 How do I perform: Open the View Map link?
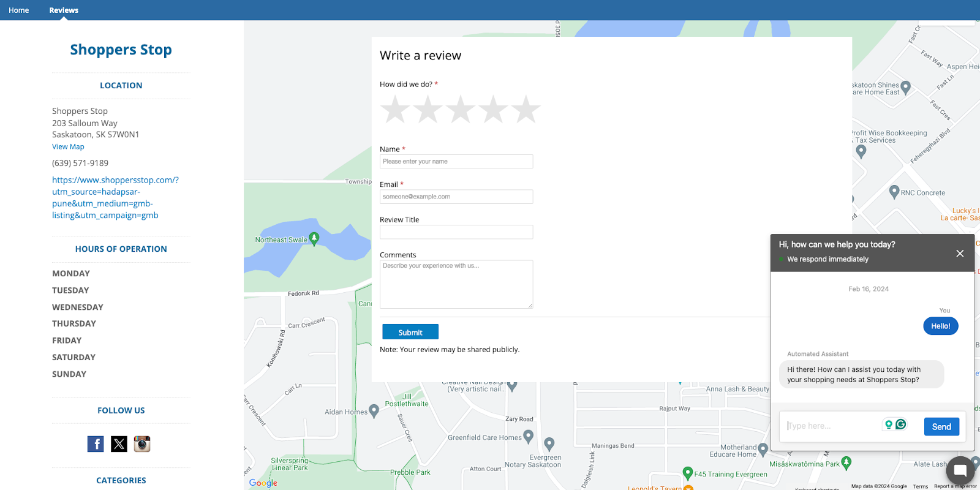click(68, 147)
